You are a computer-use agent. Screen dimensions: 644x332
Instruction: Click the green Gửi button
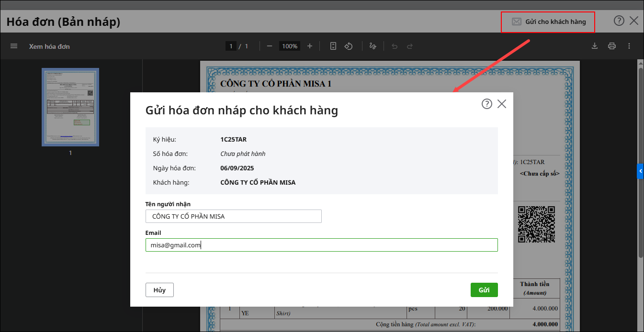coord(484,290)
